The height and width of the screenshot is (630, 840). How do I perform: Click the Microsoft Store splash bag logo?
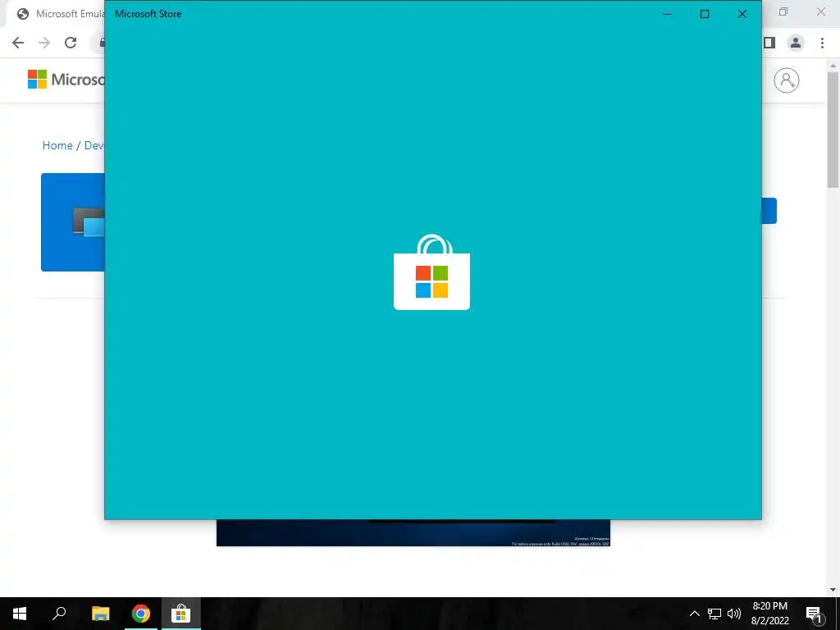(x=431, y=272)
